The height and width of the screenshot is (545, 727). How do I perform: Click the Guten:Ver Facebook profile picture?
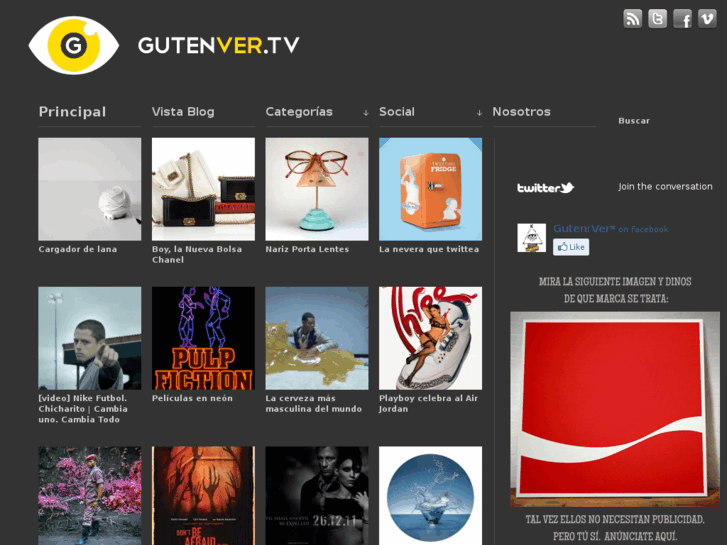[x=531, y=237]
